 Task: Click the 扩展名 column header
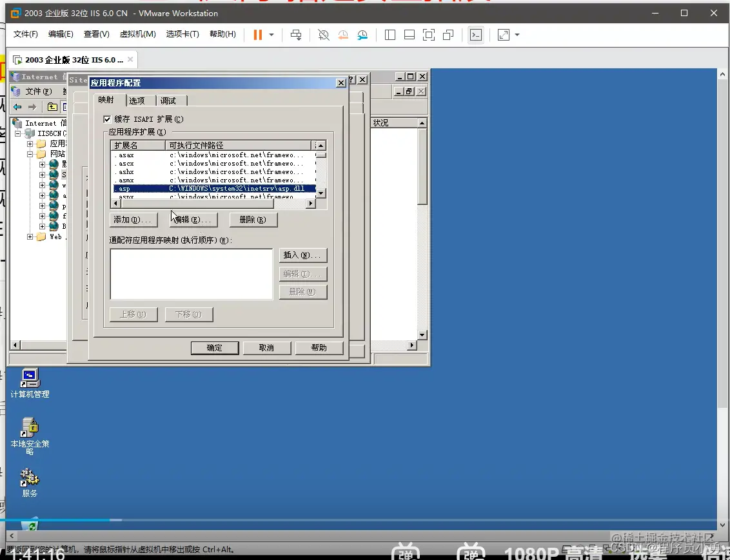(138, 146)
